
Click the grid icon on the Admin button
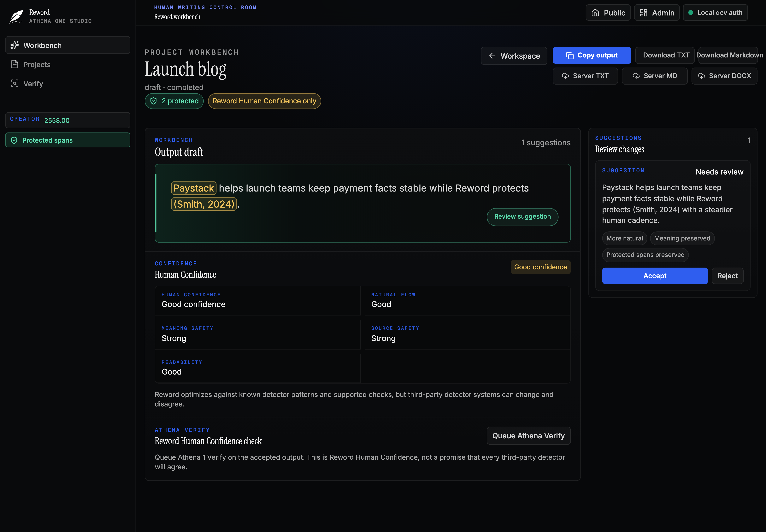643,13
